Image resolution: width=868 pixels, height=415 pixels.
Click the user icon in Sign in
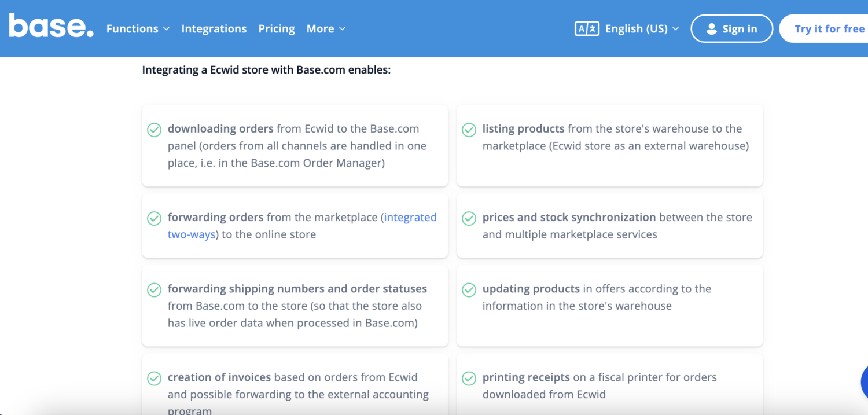712,29
